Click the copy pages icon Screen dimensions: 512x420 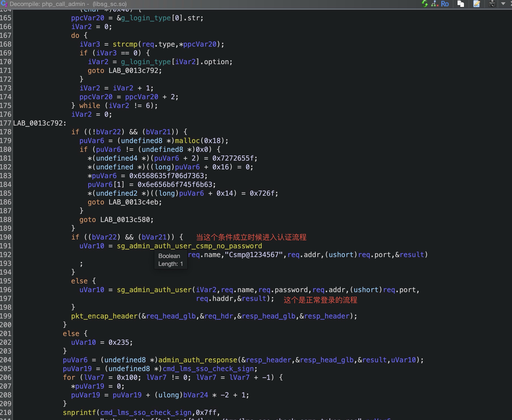click(x=461, y=4)
